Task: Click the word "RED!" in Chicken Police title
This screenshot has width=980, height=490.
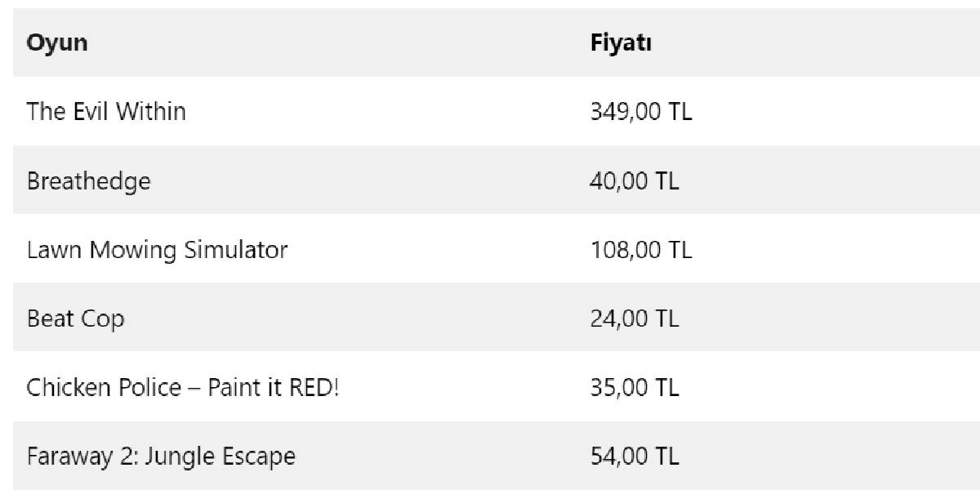Action: [314, 386]
